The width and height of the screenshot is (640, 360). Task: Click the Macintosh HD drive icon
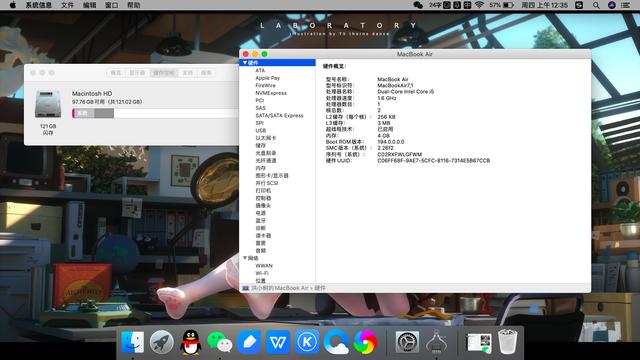pyautogui.click(x=48, y=104)
